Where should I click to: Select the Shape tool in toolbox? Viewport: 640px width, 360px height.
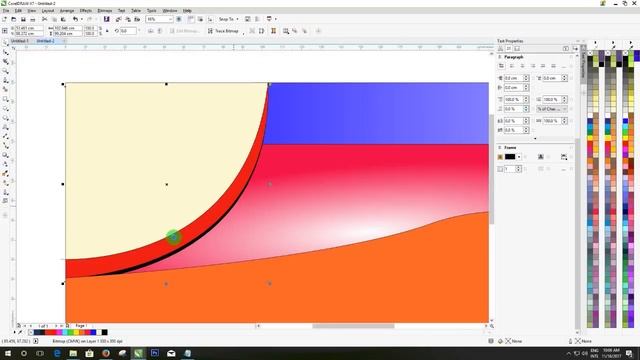(6, 52)
